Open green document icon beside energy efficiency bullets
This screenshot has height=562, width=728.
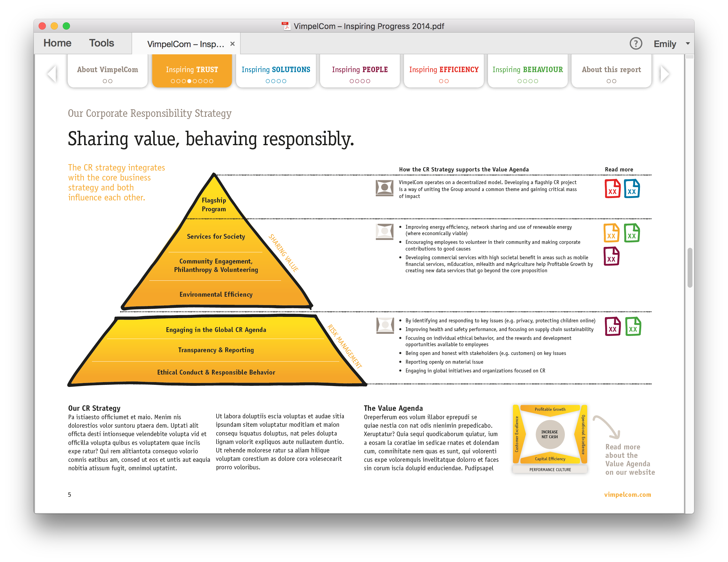click(x=632, y=233)
